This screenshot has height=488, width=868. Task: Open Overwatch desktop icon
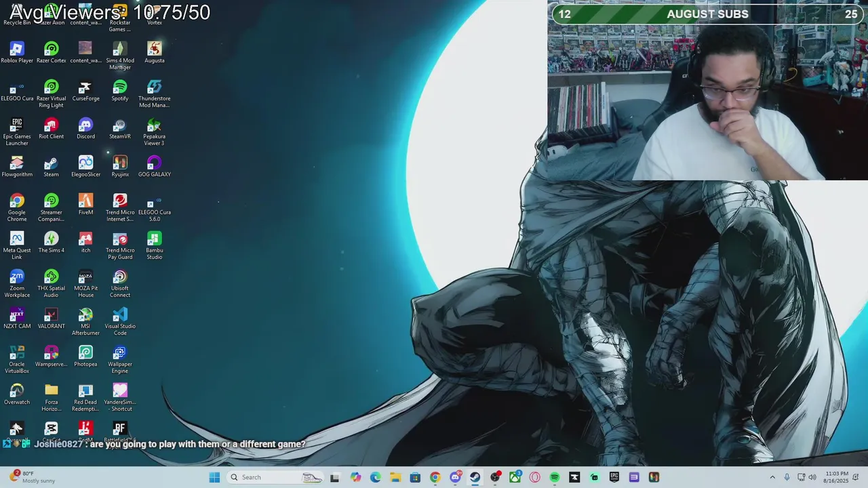point(17,394)
